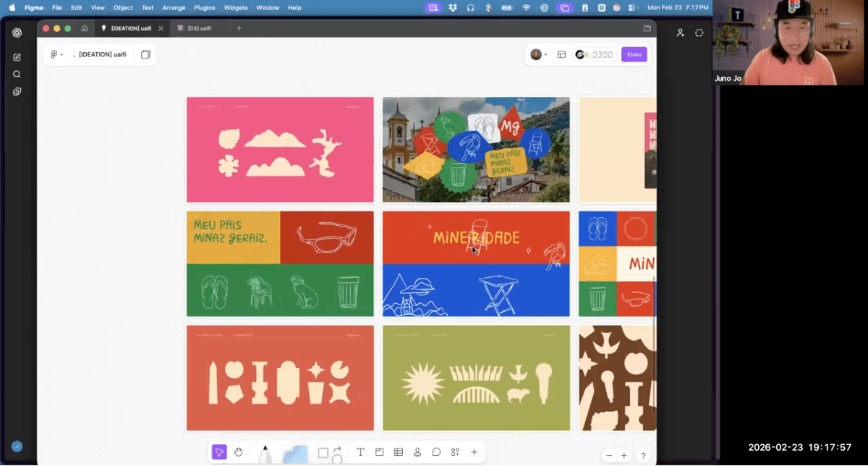The width and height of the screenshot is (868, 466).
Task: Open the widgets and more tools panel
Action: 455,452
